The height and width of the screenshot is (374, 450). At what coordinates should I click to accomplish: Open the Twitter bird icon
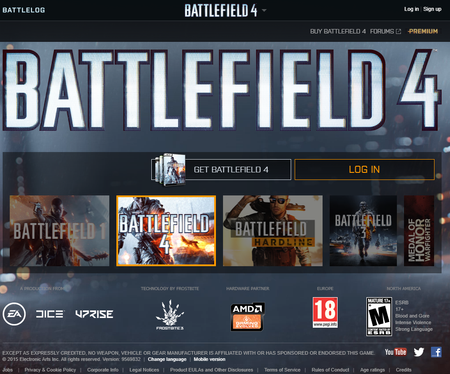tap(419, 352)
